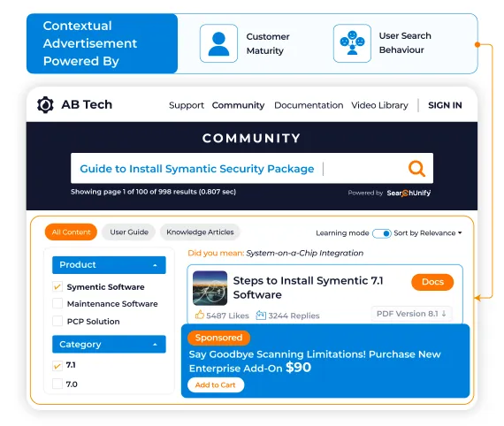Click the System-on-a-Chip Integration suggestion
The height and width of the screenshot is (426, 504).
tap(305, 253)
